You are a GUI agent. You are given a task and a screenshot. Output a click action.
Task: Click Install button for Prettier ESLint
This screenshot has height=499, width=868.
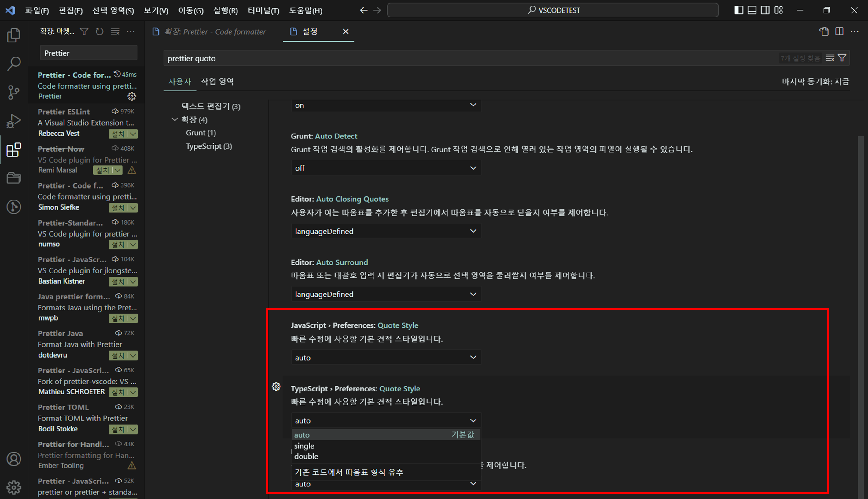coord(119,134)
